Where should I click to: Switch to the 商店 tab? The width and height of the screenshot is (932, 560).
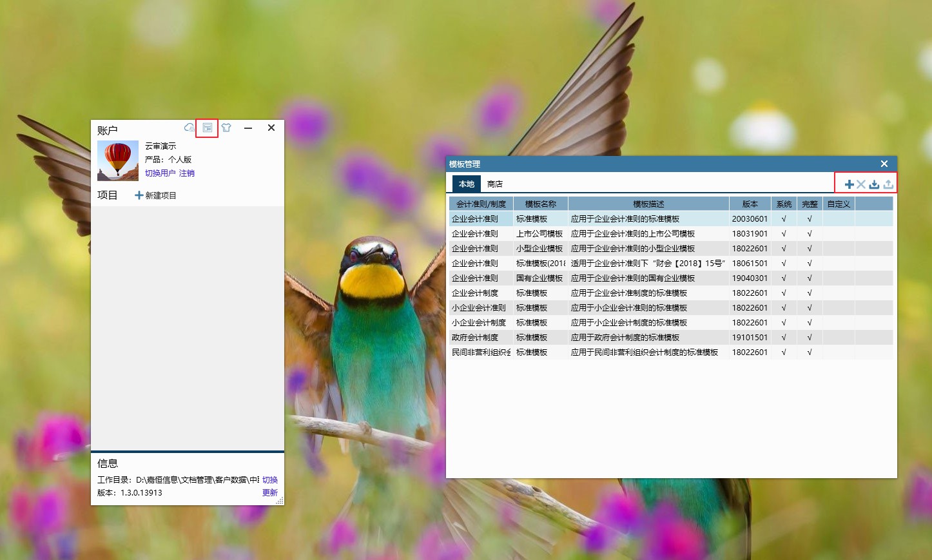click(495, 184)
